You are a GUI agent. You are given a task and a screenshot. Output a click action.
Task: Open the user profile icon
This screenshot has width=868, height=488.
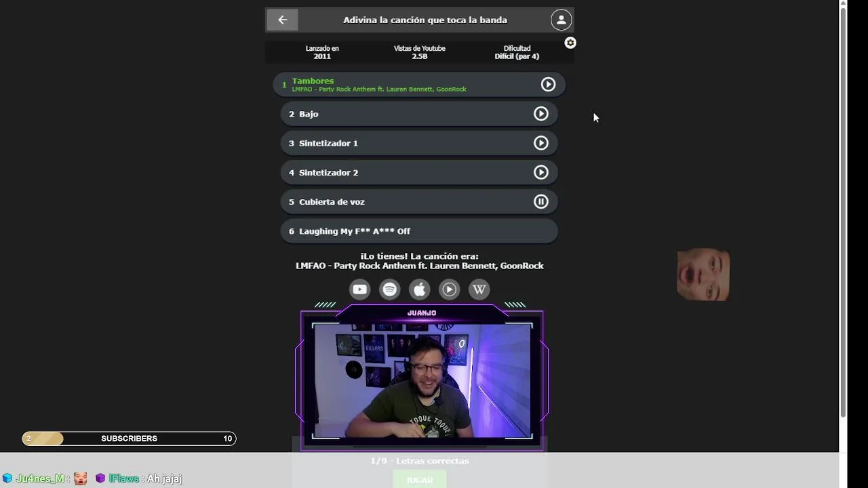(x=561, y=20)
